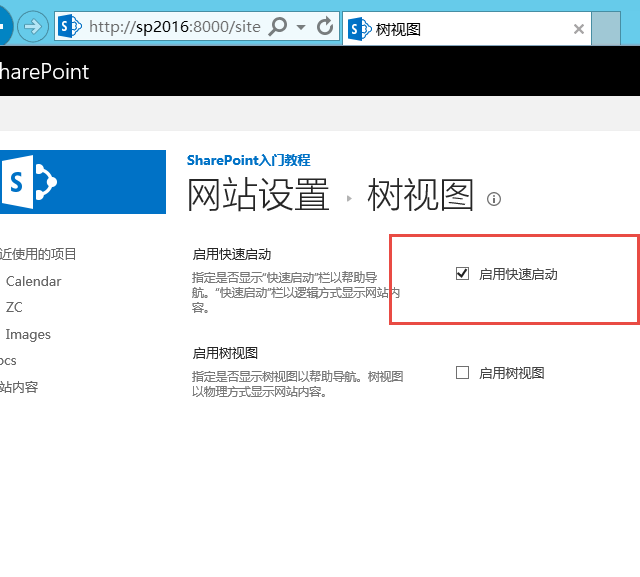Open Images in the quick launch

click(x=28, y=334)
